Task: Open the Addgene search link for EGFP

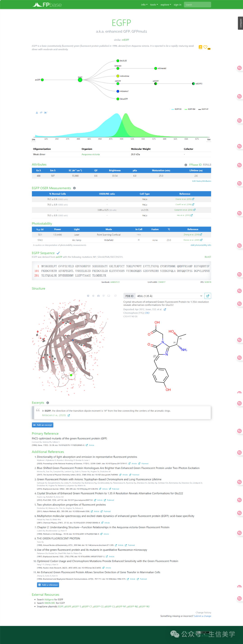Action: pos(49,599)
